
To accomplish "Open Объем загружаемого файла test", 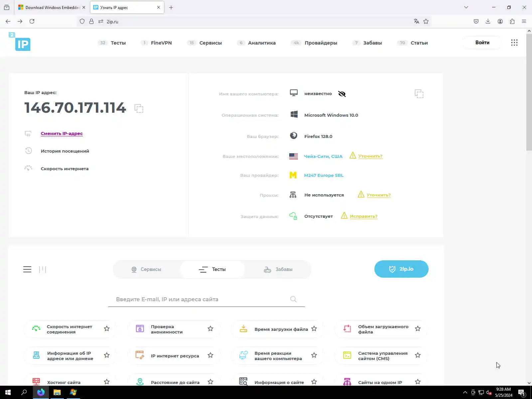I will click(x=383, y=329).
